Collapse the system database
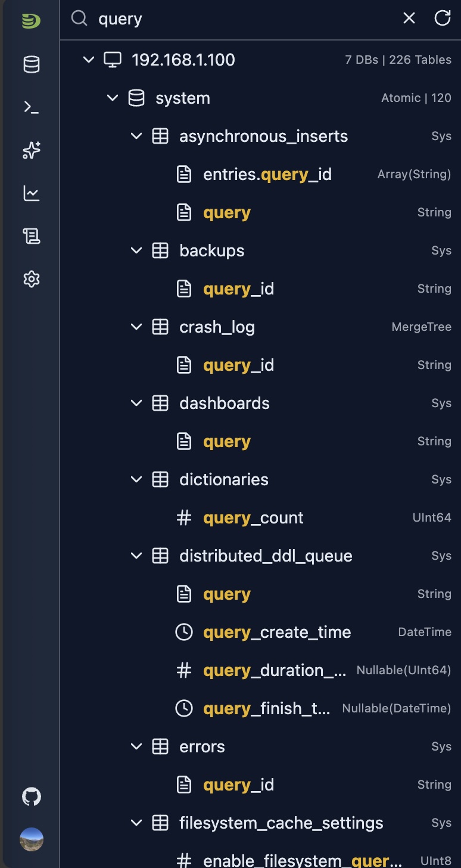Image resolution: width=461 pixels, height=868 pixels. (113, 98)
